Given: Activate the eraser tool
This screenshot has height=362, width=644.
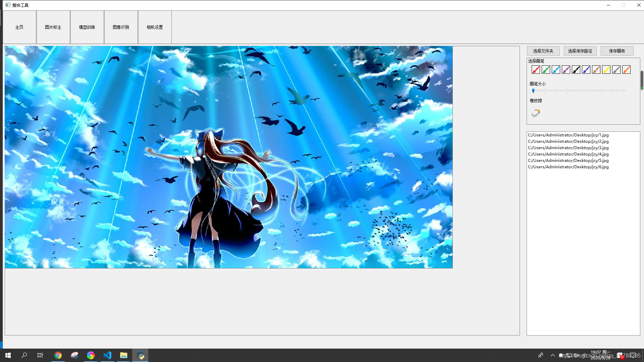Looking at the screenshot, I should point(536,113).
